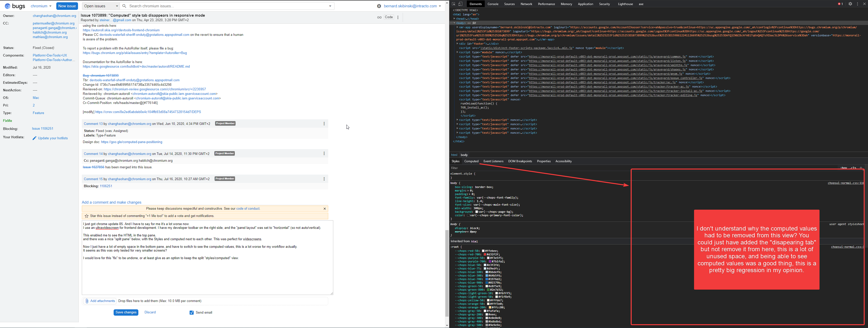868x328 pixels.
Task: Click the Save changes button
Action: pyautogui.click(x=126, y=313)
